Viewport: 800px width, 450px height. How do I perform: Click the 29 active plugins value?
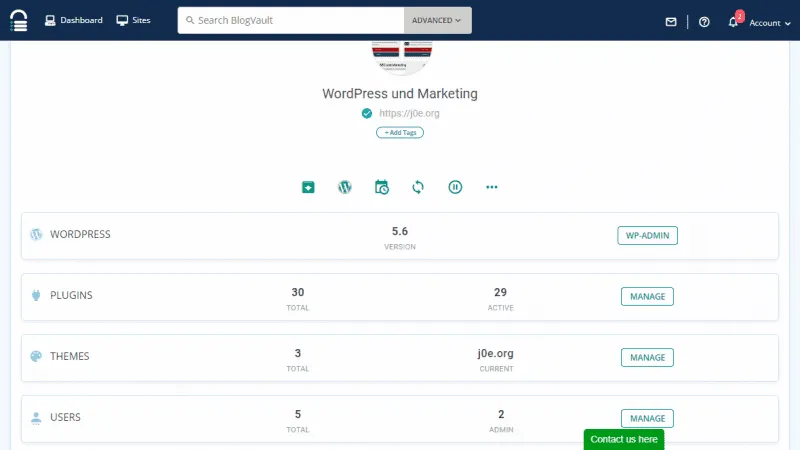coord(501,292)
